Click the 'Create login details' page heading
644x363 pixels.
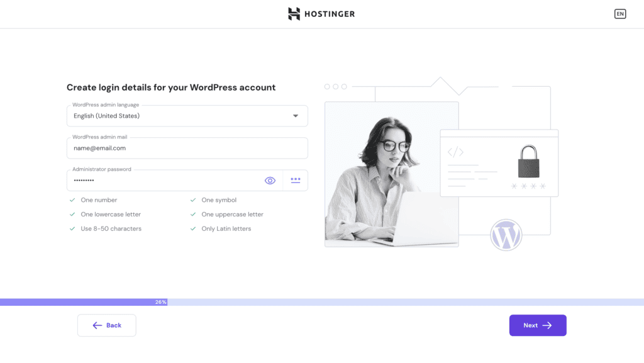(x=171, y=87)
